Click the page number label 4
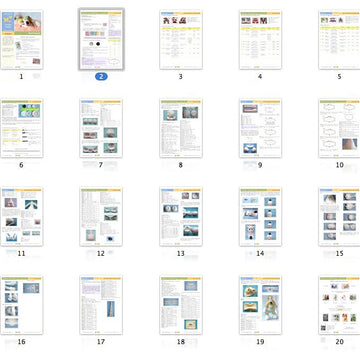The image size is (360, 360). click(x=260, y=77)
